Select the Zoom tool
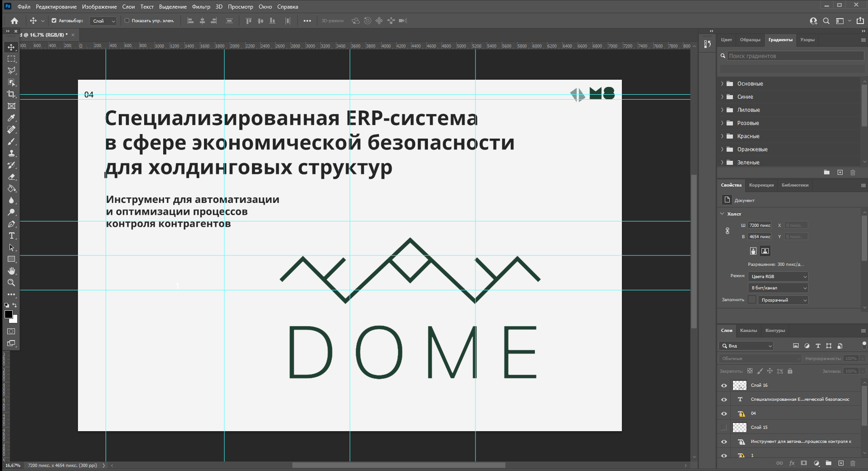The width and height of the screenshot is (868, 471). pyautogui.click(x=11, y=283)
